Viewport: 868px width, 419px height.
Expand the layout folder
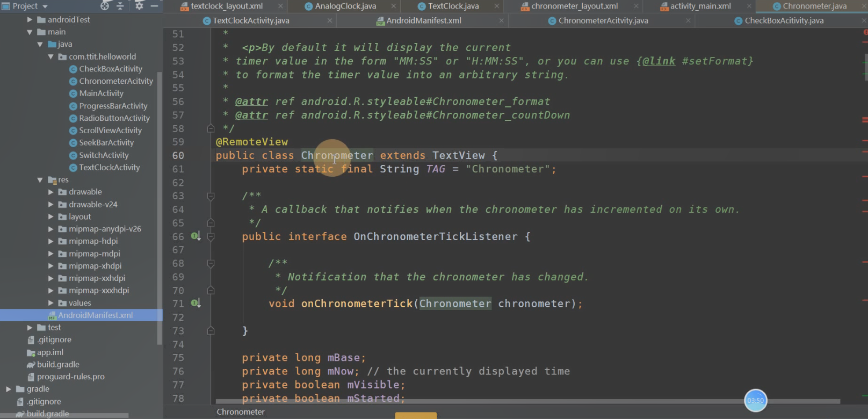pyautogui.click(x=50, y=216)
